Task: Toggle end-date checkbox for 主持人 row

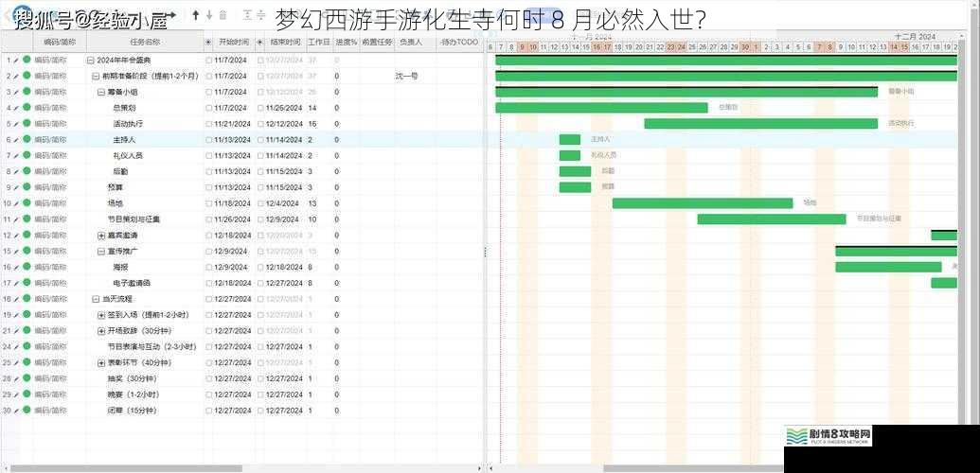Action: [x=260, y=140]
